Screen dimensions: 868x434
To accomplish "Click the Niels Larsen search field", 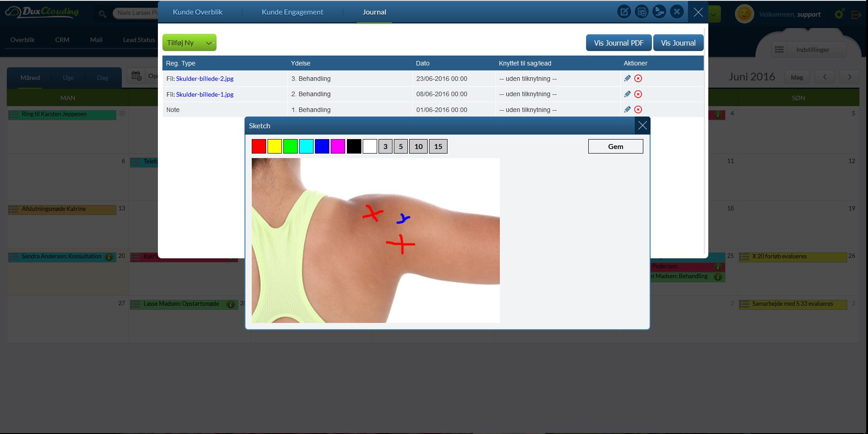I will click(x=135, y=13).
